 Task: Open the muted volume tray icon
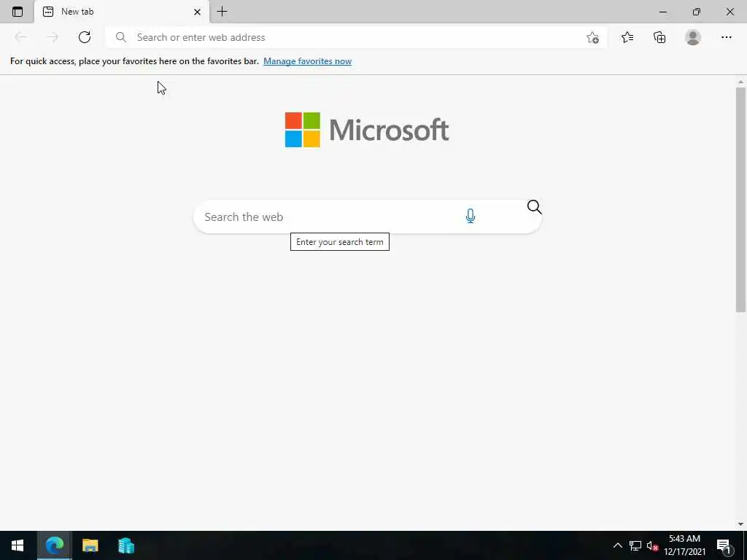[x=652, y=545]
